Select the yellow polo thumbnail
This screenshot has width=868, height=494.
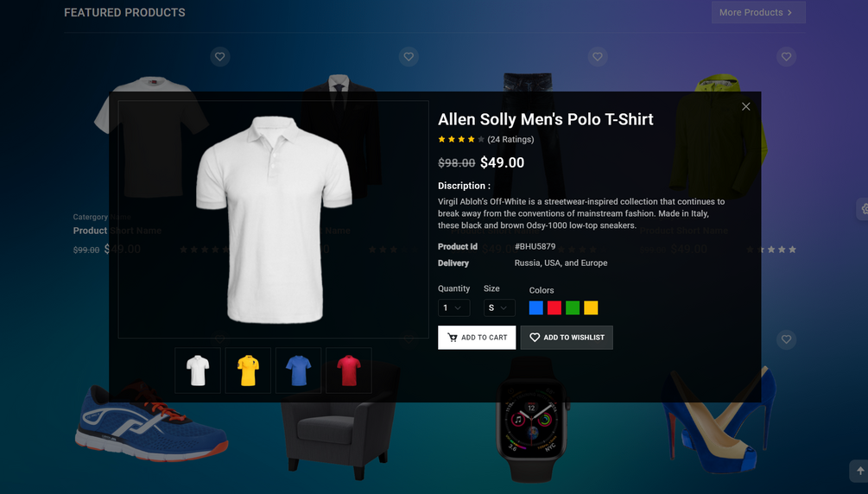point(248,370)
